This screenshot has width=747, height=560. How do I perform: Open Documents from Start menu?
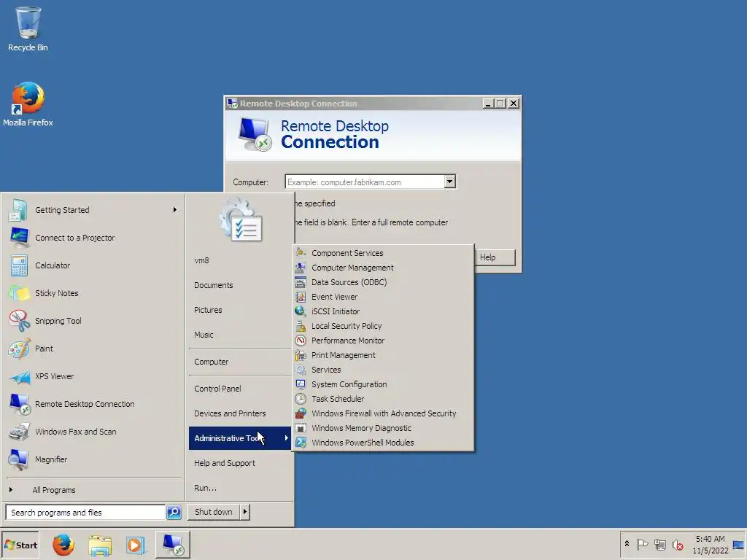[x=214, y=285]
